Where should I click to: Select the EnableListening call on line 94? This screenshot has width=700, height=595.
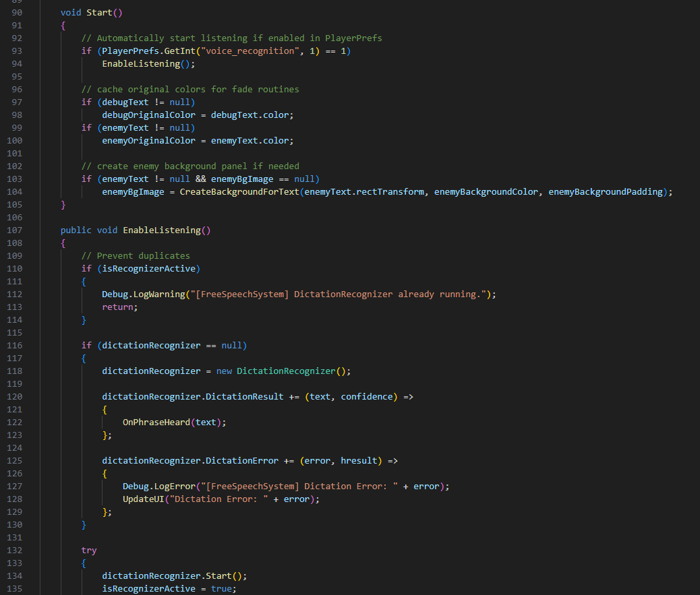(138, 63)
